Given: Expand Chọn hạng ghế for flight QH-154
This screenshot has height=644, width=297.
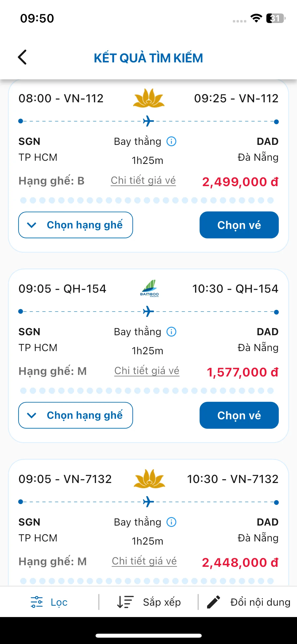Looking at the screenshot, I should [x=76, y=415].
